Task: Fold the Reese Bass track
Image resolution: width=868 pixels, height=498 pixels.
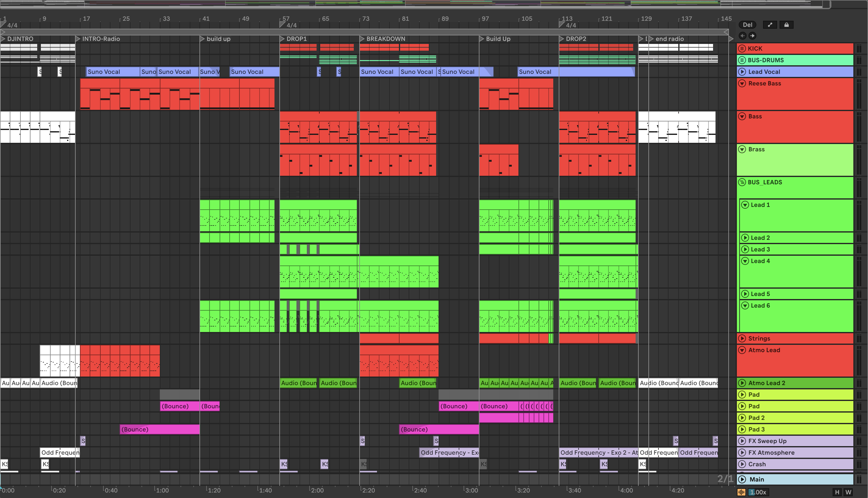Action: (742, 83)
